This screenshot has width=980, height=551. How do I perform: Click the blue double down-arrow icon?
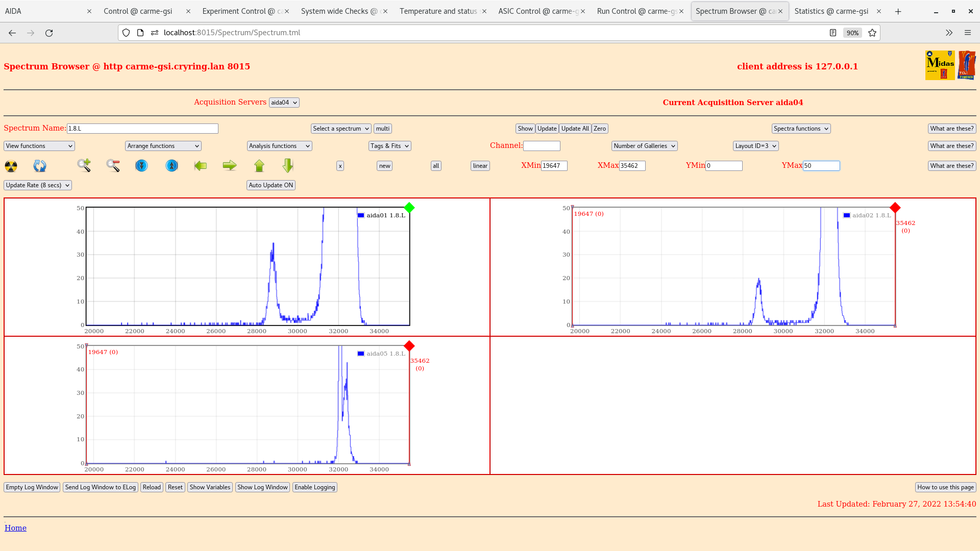click(x=141, y=166)
